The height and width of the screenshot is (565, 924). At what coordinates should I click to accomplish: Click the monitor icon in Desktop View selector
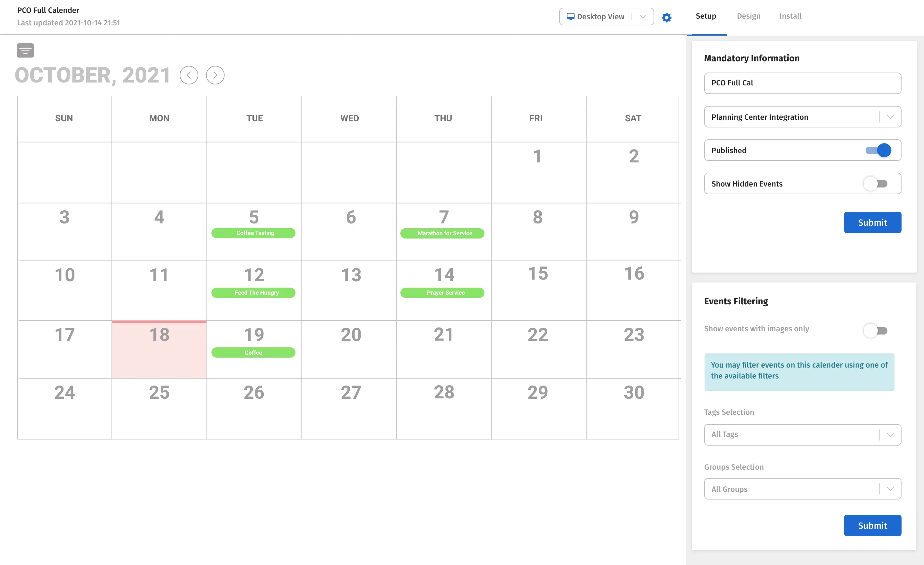(x=571, y=16)
